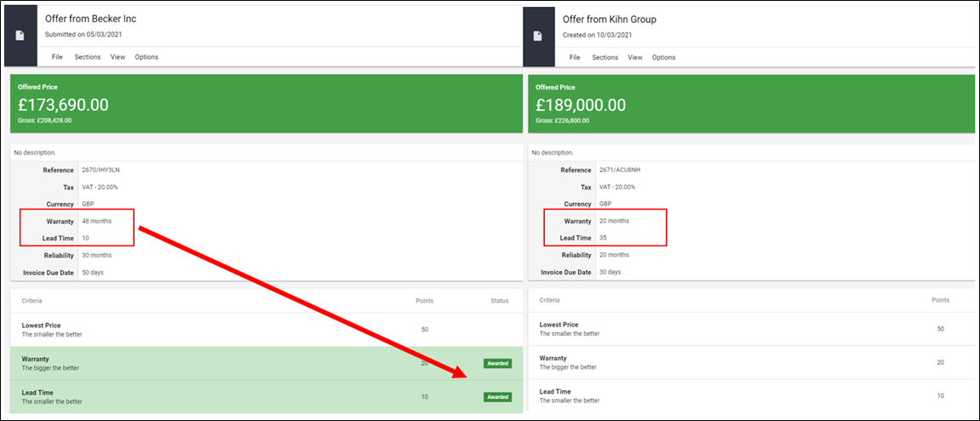The width and height of the screenshot is (980, 421).
Task: Click the £173,690.00 offered price
Action: (x=63, y=105)
